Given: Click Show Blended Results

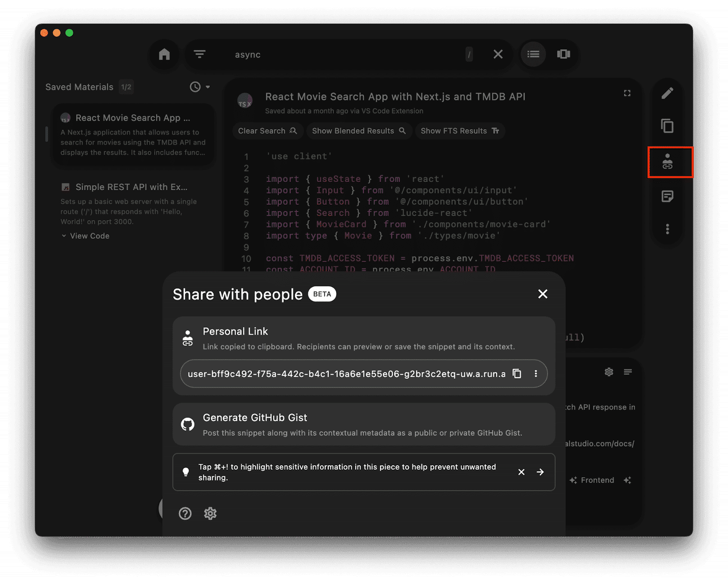Looking at the screenshot, I should (x=359, y=131).
